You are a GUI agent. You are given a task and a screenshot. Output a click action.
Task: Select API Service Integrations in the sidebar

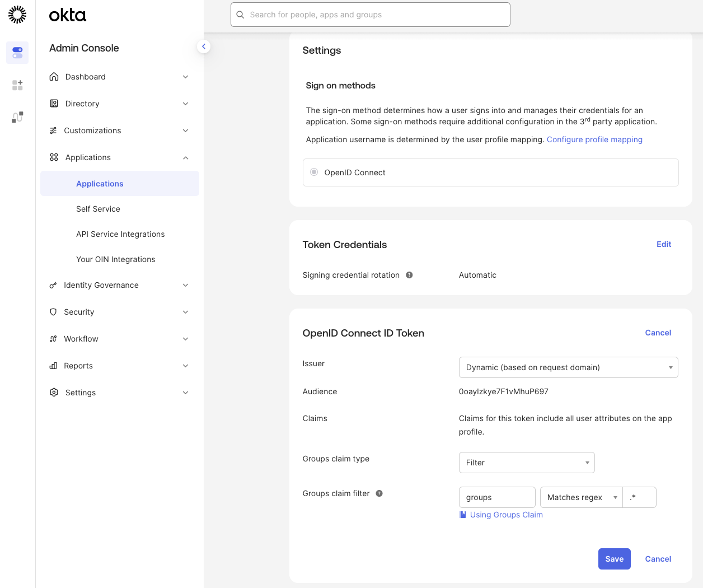(x=120, y=234)
